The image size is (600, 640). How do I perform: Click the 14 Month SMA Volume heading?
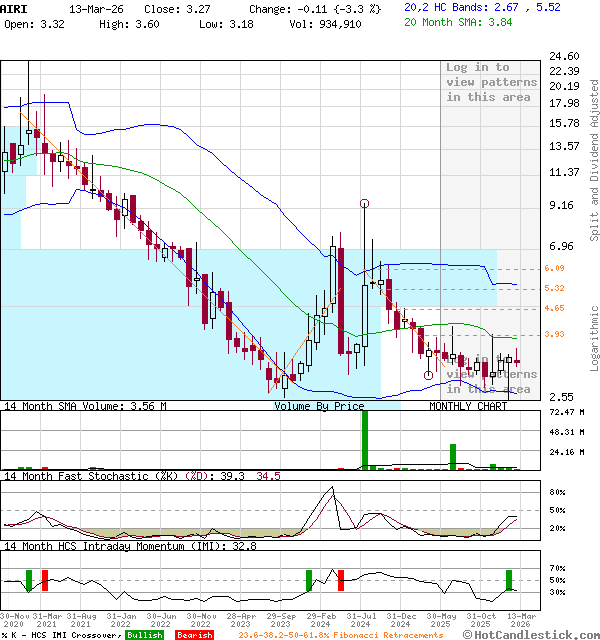85,406
